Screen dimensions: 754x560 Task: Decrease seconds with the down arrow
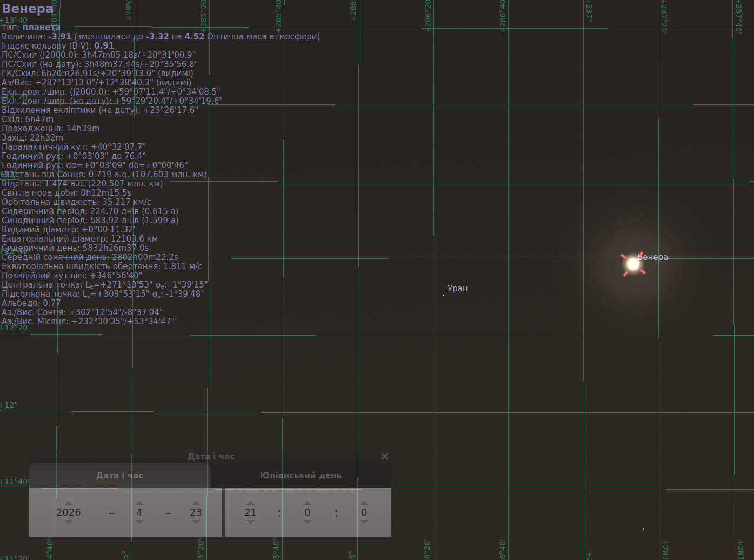click(x=364, y=522)
